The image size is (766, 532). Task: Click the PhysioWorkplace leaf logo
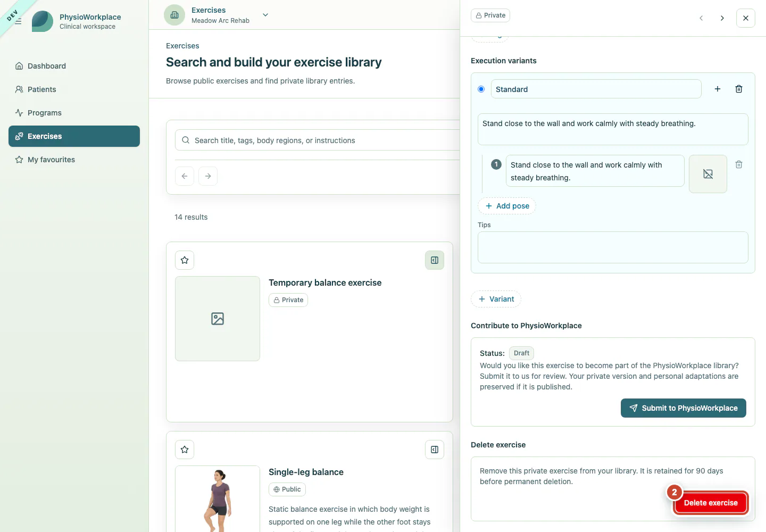43,21
